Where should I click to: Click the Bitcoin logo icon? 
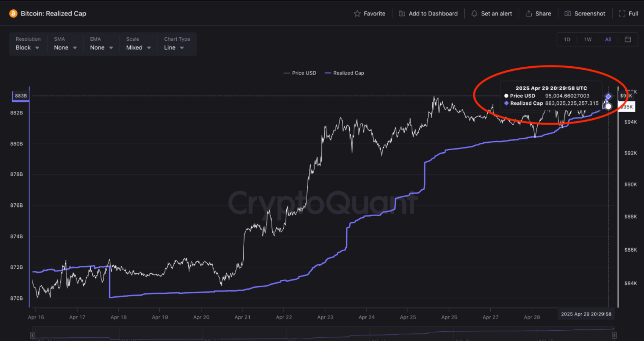coord(13,14)
